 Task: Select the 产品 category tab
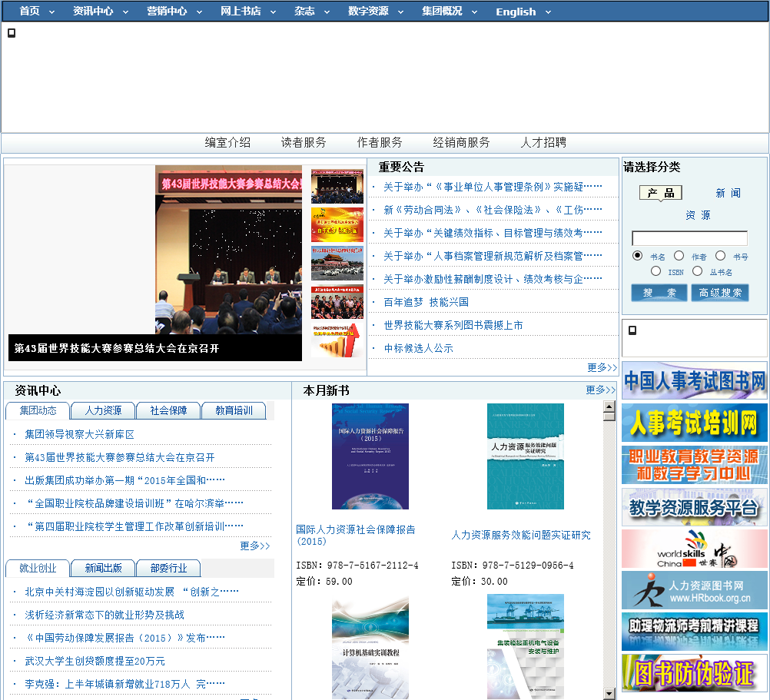coord(660,192)
